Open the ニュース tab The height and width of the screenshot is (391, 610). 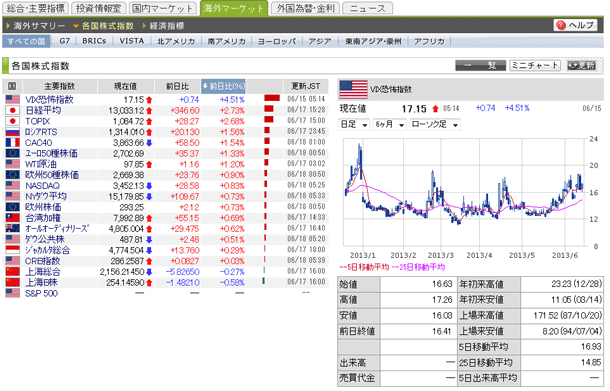click(368, 8)
